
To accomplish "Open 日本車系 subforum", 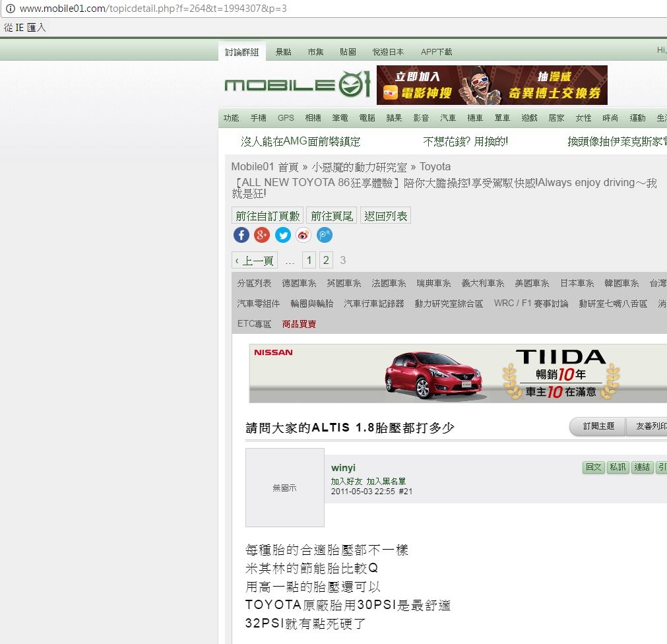I will point(577,283).
